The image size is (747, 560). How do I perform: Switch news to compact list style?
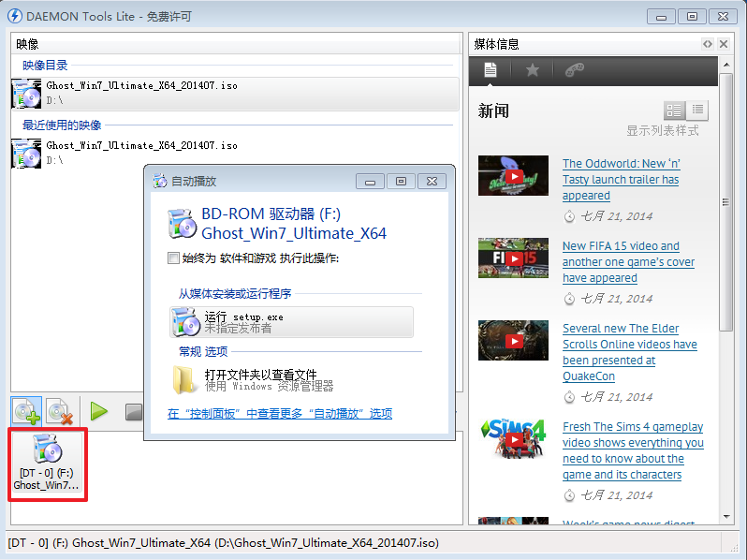click(x=697, y=111)
